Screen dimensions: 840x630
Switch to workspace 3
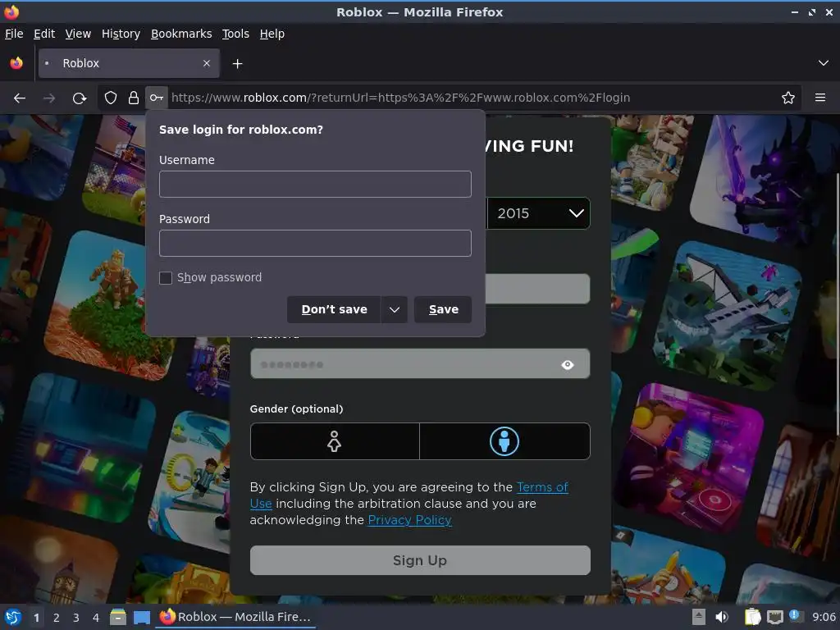76,618
